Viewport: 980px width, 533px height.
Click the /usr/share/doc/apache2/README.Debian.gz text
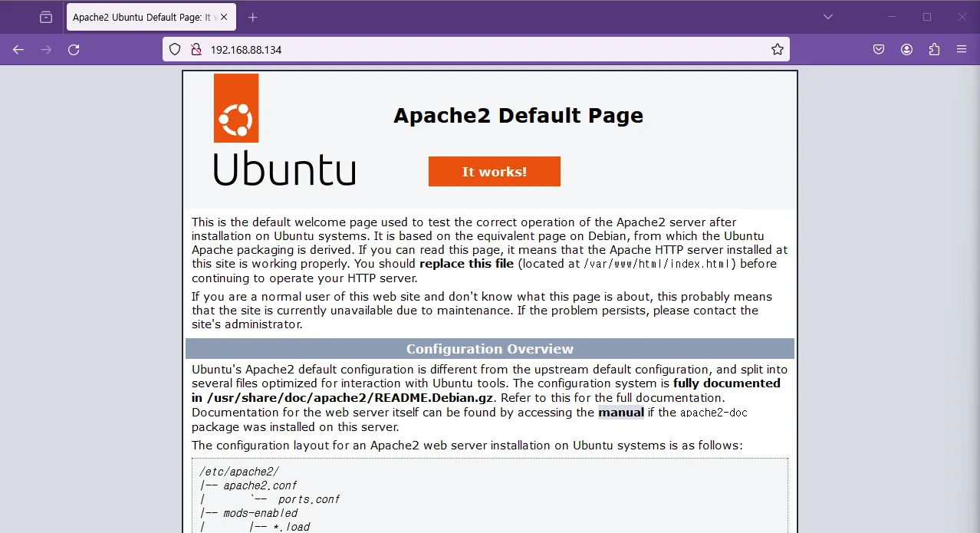pyautogui.click(x=350, y=398)
